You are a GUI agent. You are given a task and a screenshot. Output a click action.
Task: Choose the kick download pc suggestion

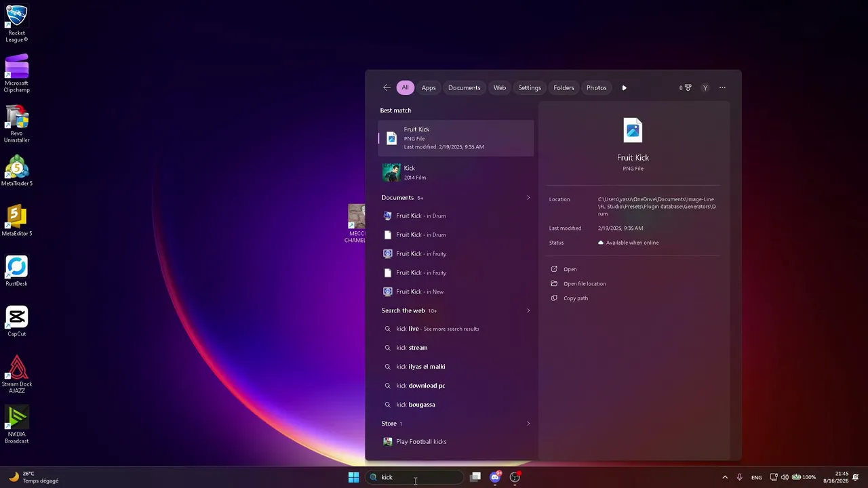[x=456, y=386]
